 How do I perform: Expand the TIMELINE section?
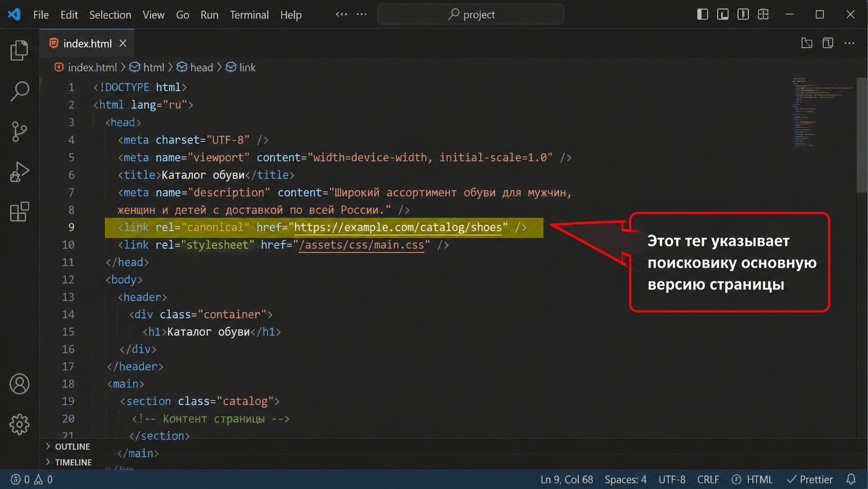[x=73, y=462]
